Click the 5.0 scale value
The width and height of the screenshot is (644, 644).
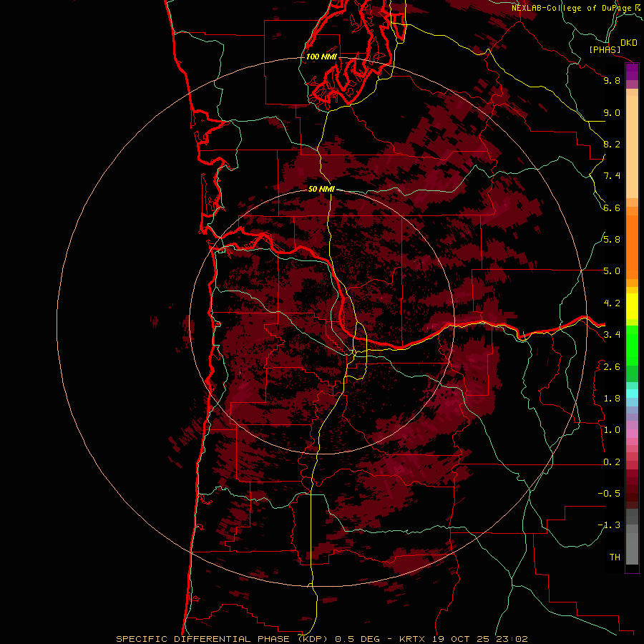[x=612, y=271]
